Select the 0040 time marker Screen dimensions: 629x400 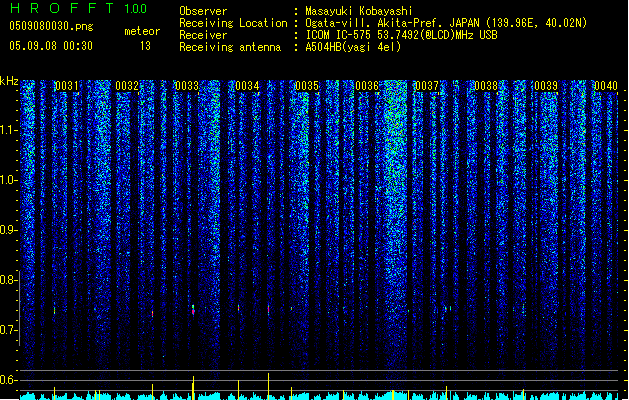tap(606, 86)
